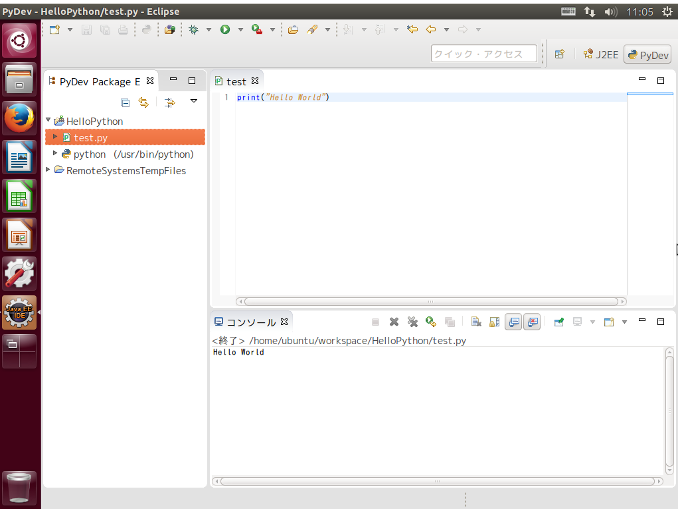Viewport: 680px width, 509px height.
Task: Open the Run dropdown arrow
Action: click(240, 29)
